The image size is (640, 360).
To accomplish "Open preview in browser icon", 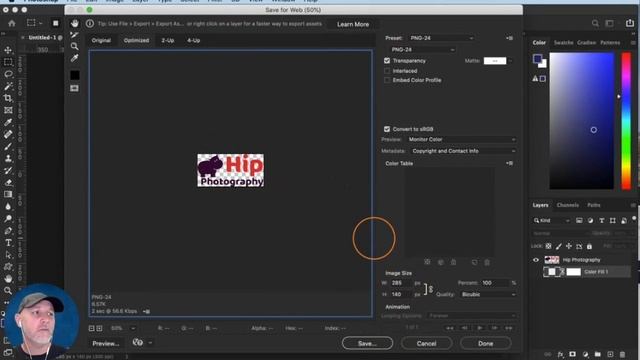I will click(x=138, y=342).
